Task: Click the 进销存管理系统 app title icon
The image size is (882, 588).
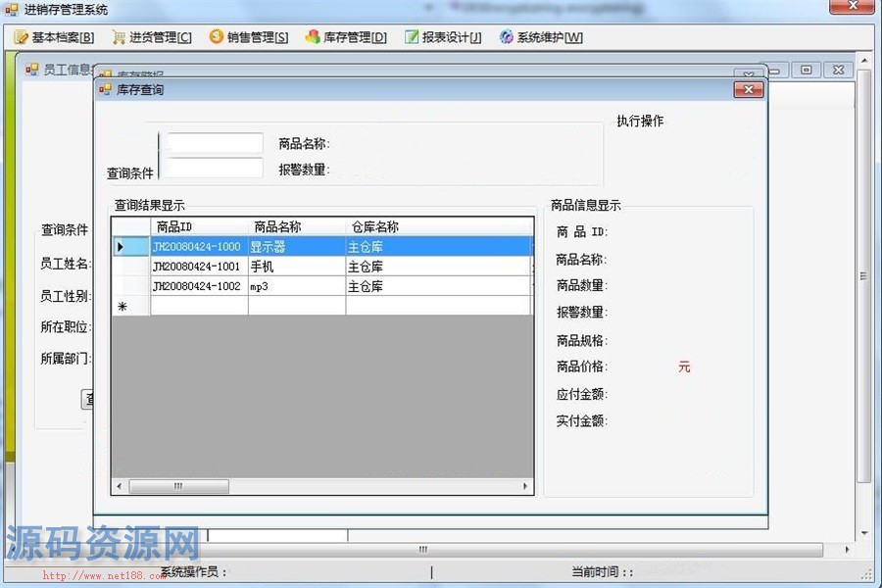Action: 12,10
